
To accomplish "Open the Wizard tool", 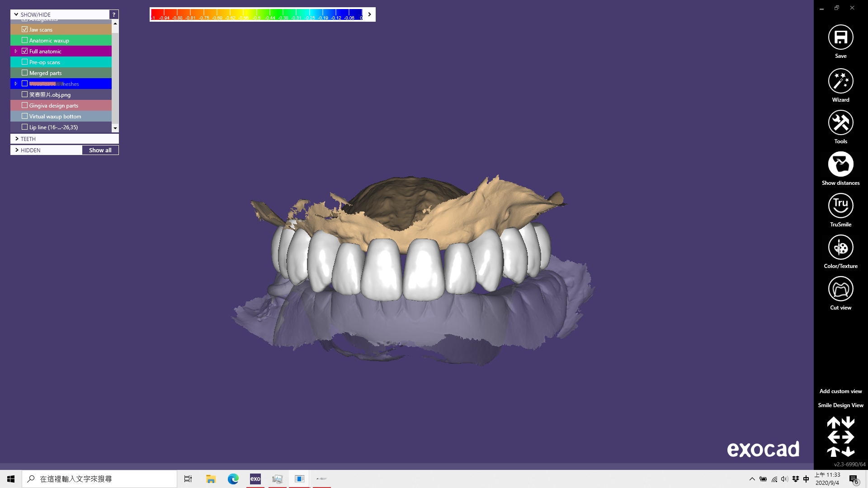I will [840, 81].
